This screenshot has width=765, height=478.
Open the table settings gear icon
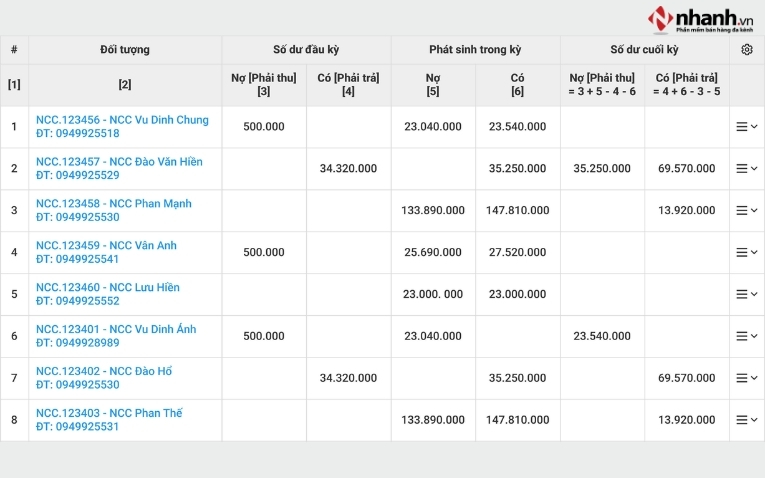coord(746,50)
